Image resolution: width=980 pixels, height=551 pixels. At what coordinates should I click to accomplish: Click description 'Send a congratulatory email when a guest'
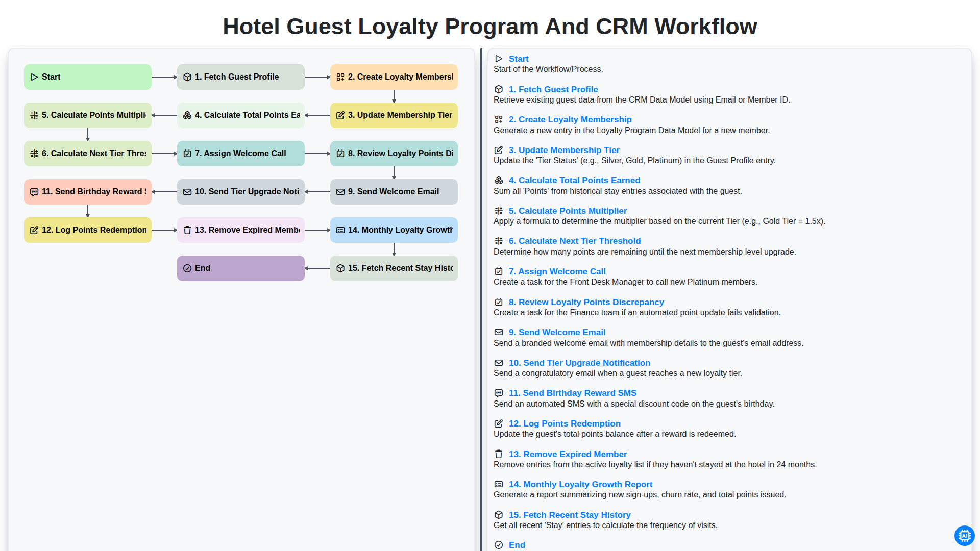point(618,373)
